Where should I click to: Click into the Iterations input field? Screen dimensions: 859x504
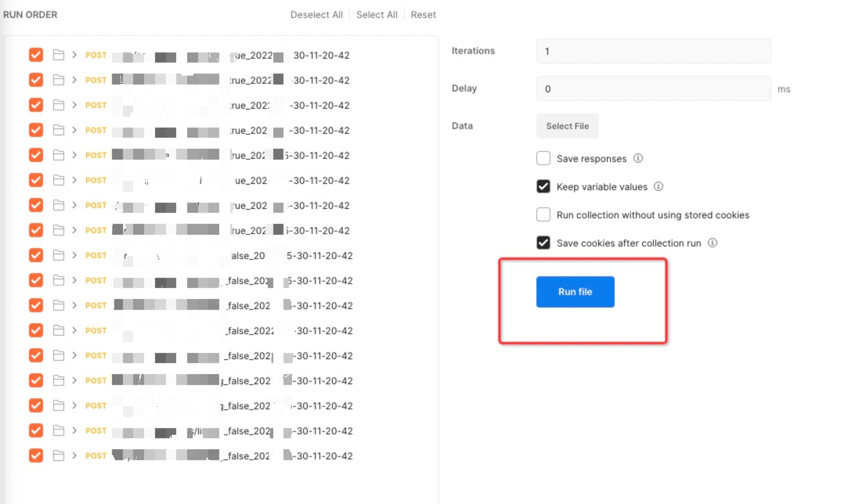pos(653,51)
